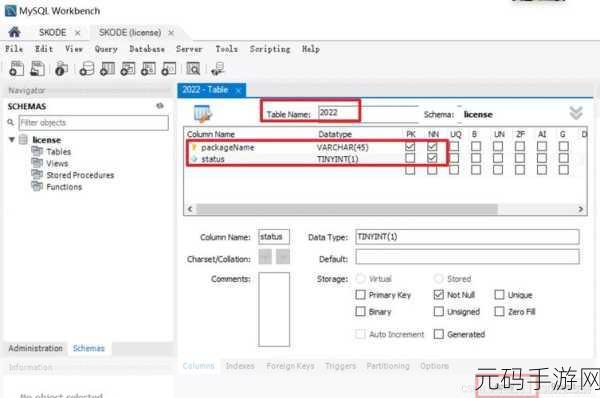600x398 pixels.
Task: Open the Tools menu
Action: 227,49
